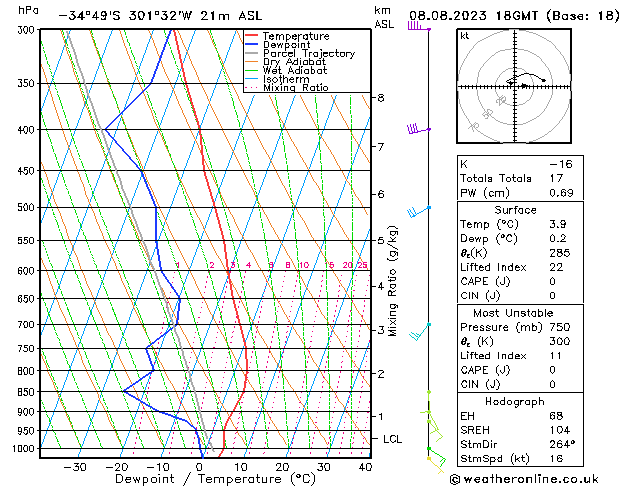The image size is (629, 486).
Task: Click the PW (cm) value 0.69
Action: [x=561, y=193]
